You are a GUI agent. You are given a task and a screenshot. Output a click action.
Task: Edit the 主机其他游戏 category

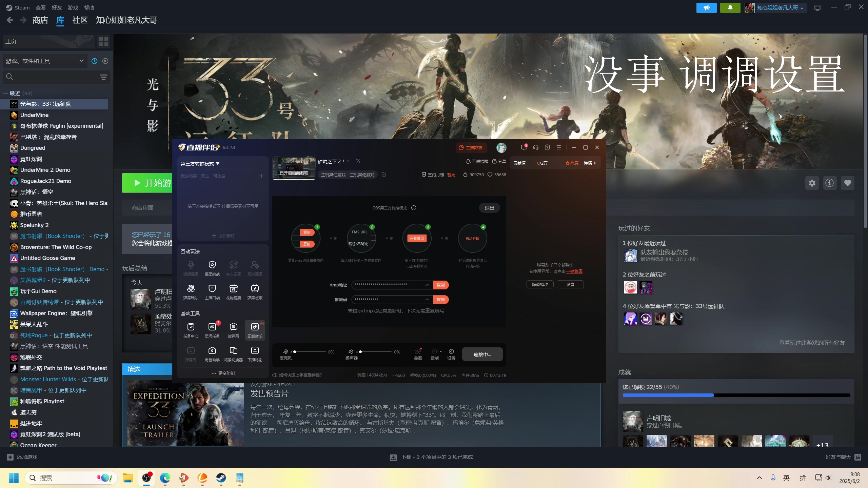(x=384, y=175)
